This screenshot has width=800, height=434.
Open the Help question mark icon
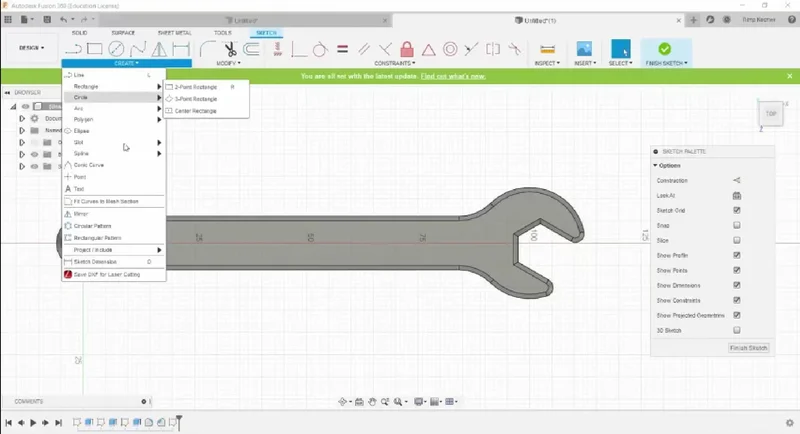click(792, 20)
